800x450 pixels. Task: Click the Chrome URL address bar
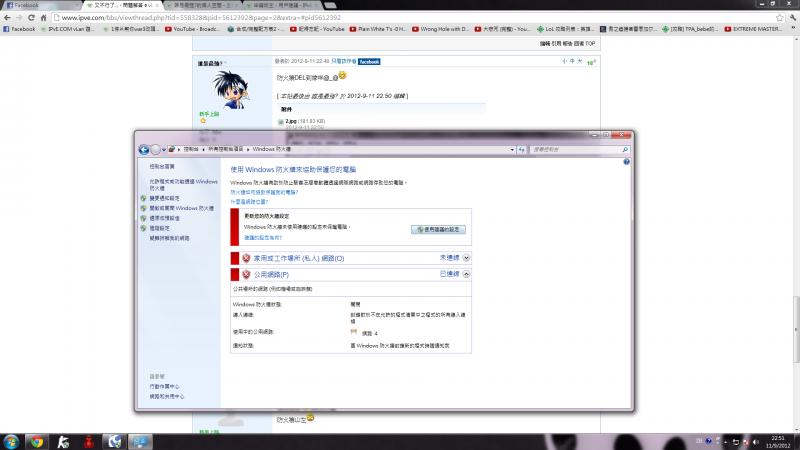point(413,17)
